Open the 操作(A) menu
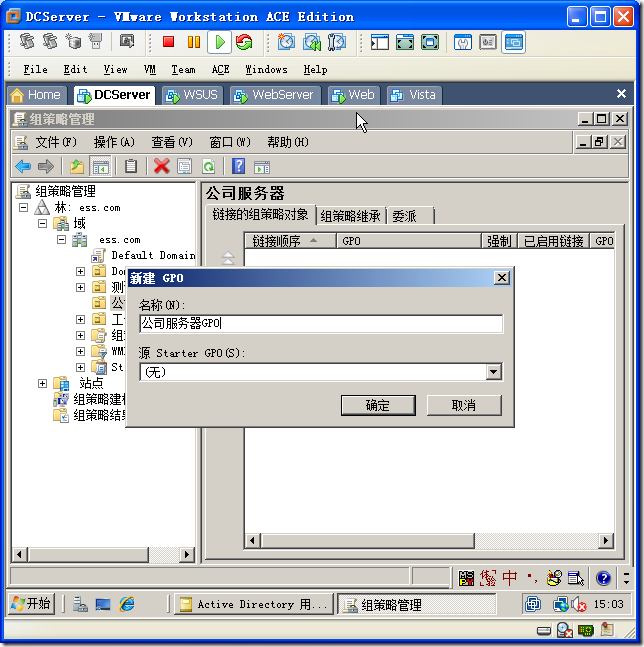 click(x=114, y=142)
